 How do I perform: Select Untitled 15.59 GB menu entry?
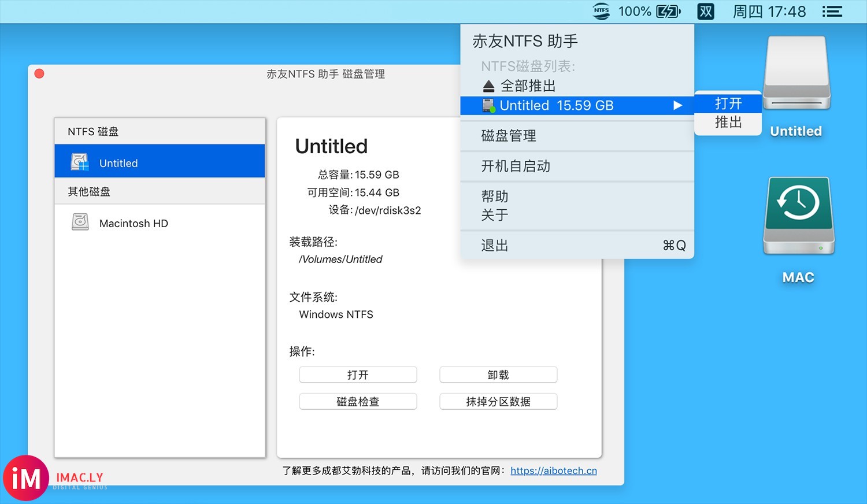[x=577, y=105]
